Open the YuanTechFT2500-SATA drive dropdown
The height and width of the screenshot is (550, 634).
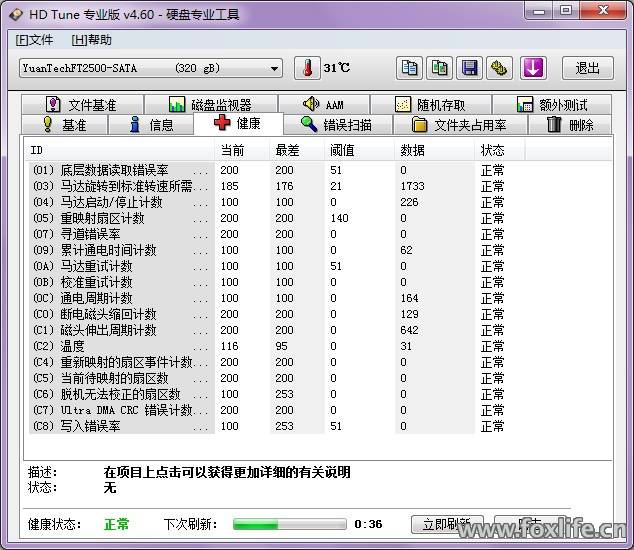tap(151, 68)
